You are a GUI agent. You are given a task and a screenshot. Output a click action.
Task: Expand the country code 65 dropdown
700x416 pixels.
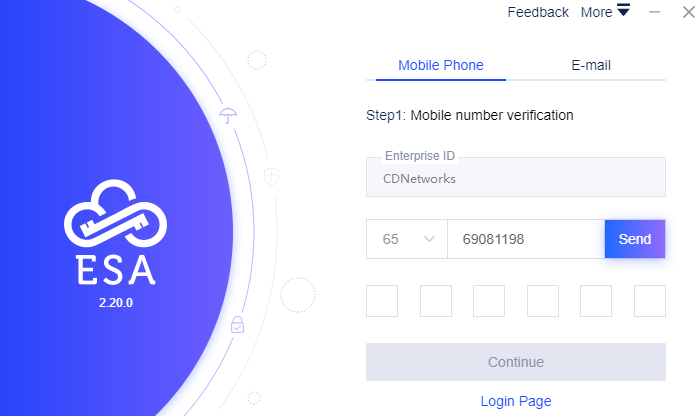pyautogui.click(x=407, y=239)
